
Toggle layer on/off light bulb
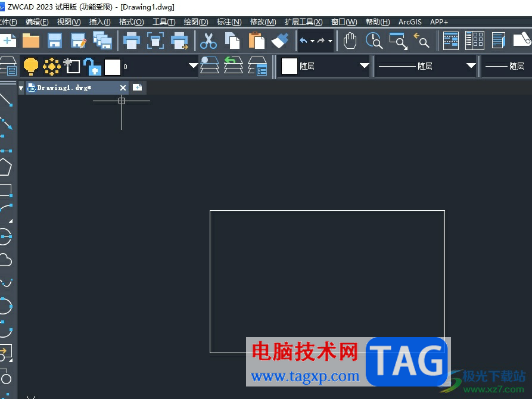pyautogui.click(x=31, y=66)
